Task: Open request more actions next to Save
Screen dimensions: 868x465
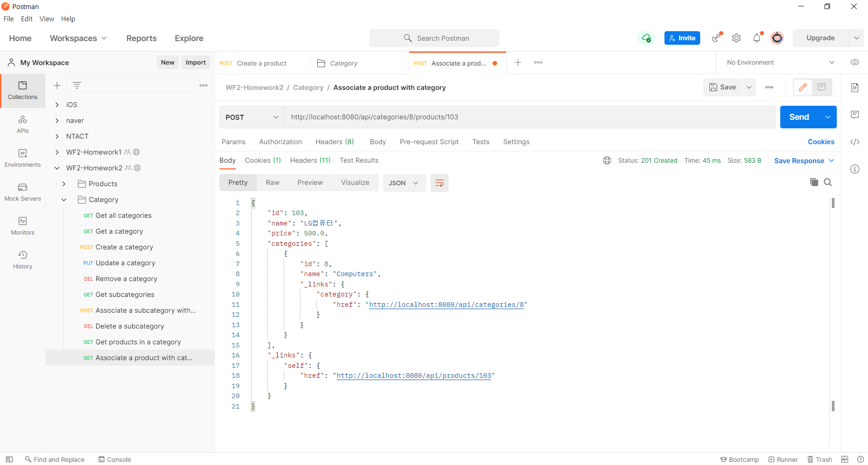Action: click(x=769, y=87)
